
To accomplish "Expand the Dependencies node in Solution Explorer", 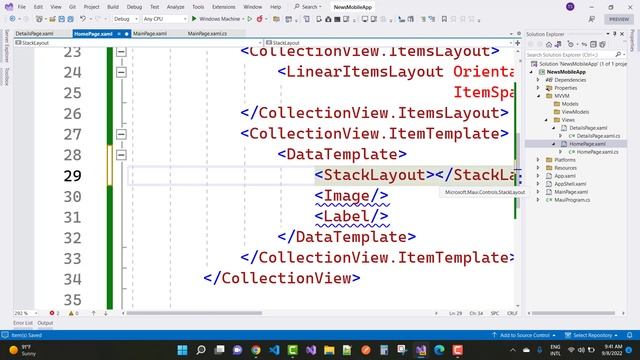I will pyautogui.click(x=538, y=80).
